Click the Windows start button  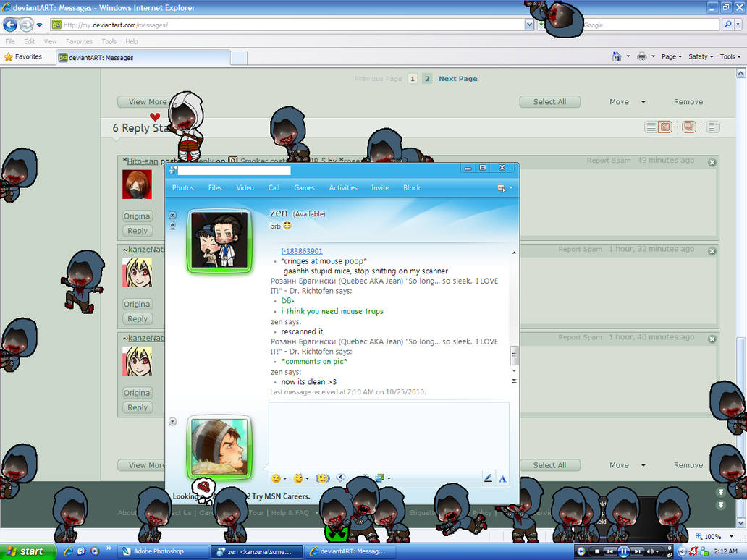click(x=28, y=551)
